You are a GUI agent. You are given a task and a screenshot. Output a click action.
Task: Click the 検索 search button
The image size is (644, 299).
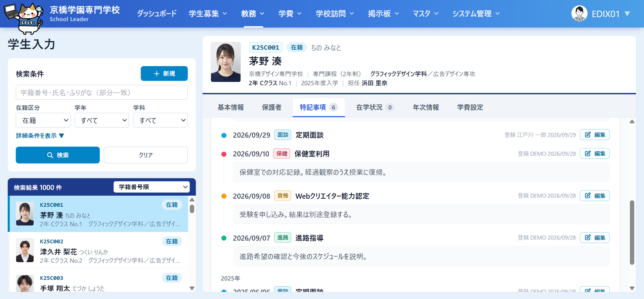(x=58, y=155)
